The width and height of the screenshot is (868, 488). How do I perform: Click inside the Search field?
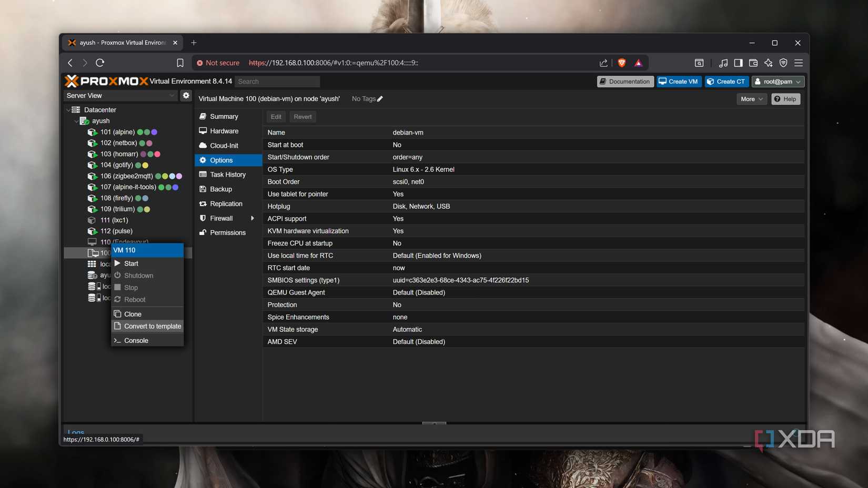pos(277,82)
